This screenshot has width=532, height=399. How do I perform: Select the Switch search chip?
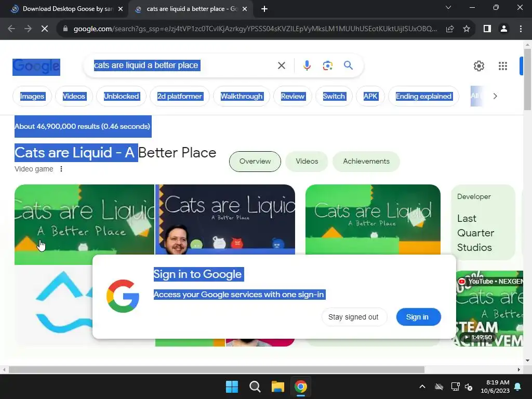point(334,96)
